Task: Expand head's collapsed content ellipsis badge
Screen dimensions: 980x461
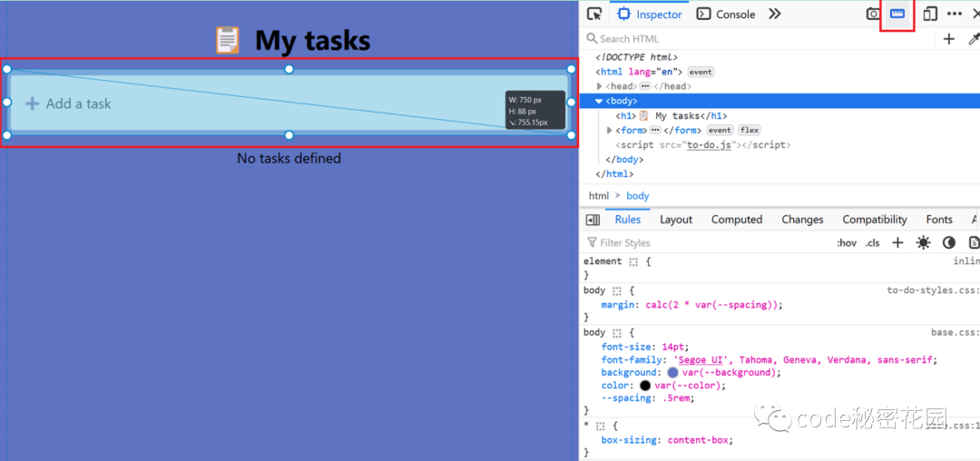Action: [645, 86]
